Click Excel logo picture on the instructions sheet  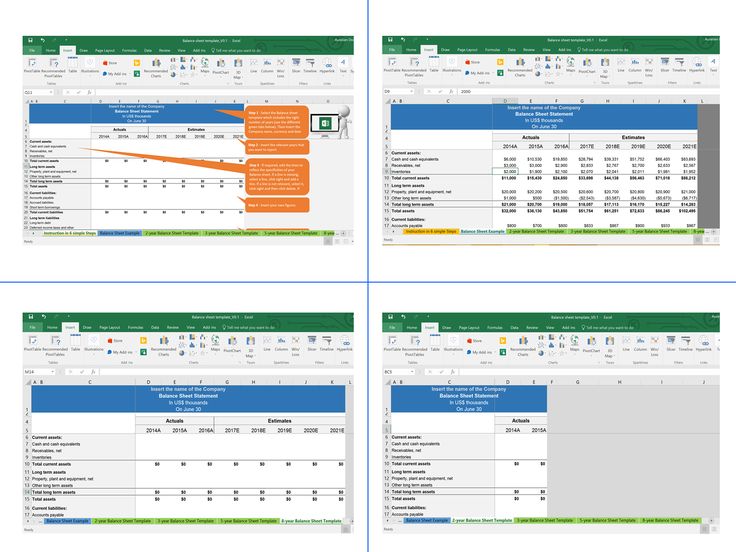tap(324, 123)
